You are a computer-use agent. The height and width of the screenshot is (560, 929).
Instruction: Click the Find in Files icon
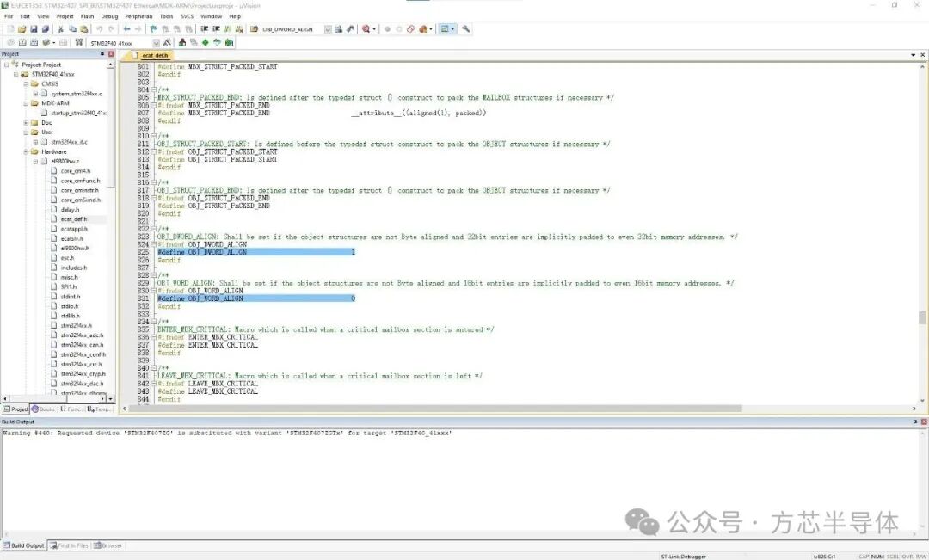[x=255, y=28]
